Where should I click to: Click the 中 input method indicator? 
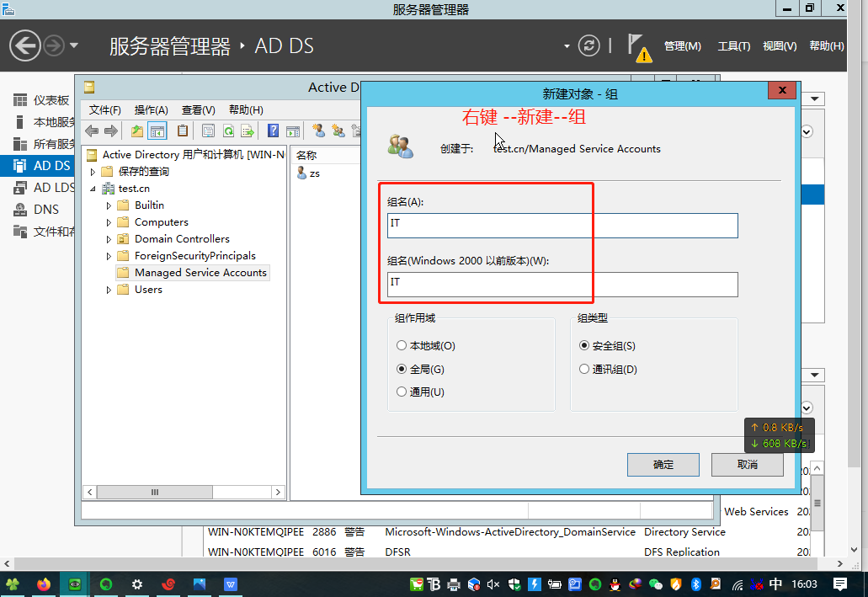click(x=775, y=584)
